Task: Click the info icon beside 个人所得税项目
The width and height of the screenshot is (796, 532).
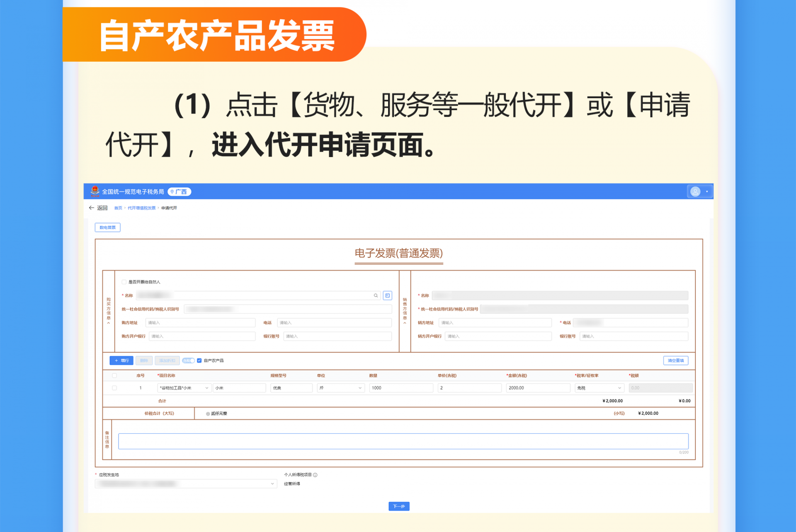Action: click(x=315, y=475)
